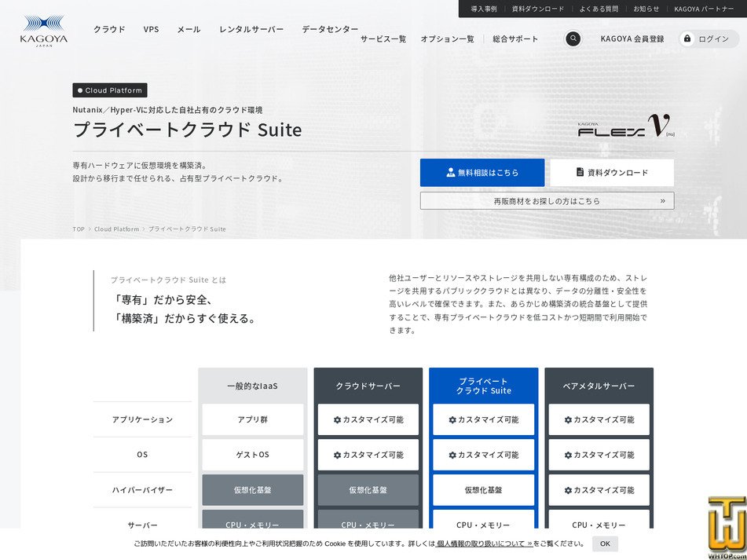Screen dimensions: 747x560
Task: Click TOP in breadcrumb
Action: [x=79, y=229]
